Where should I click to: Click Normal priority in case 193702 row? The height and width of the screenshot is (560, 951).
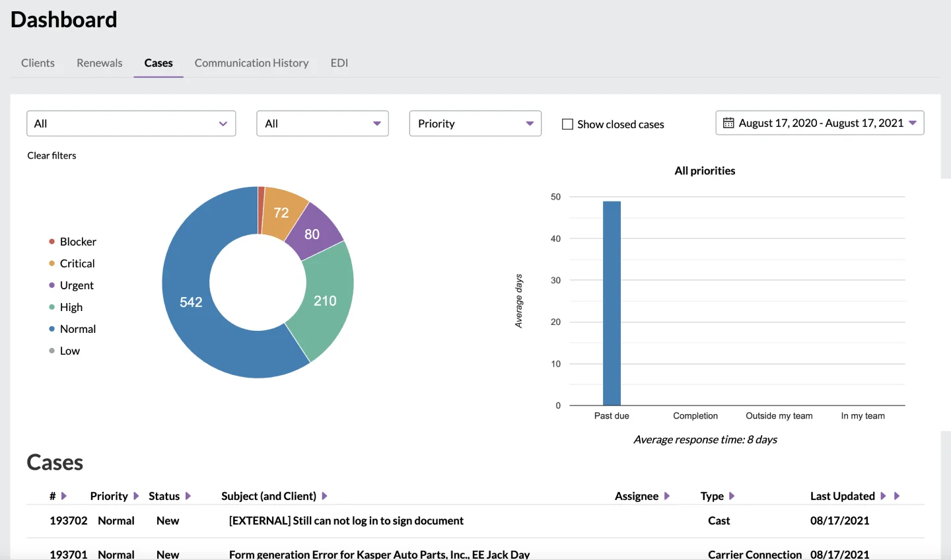coord(116,520)
